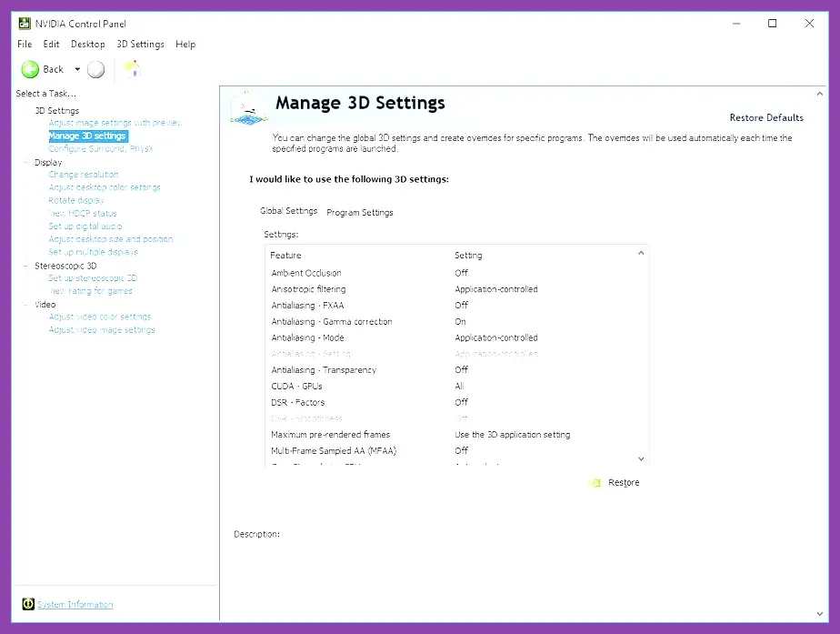Screen dimensions: 840x634
Task: Select Maximum pre-rendered frames row
Action: [x=451, y=435]
